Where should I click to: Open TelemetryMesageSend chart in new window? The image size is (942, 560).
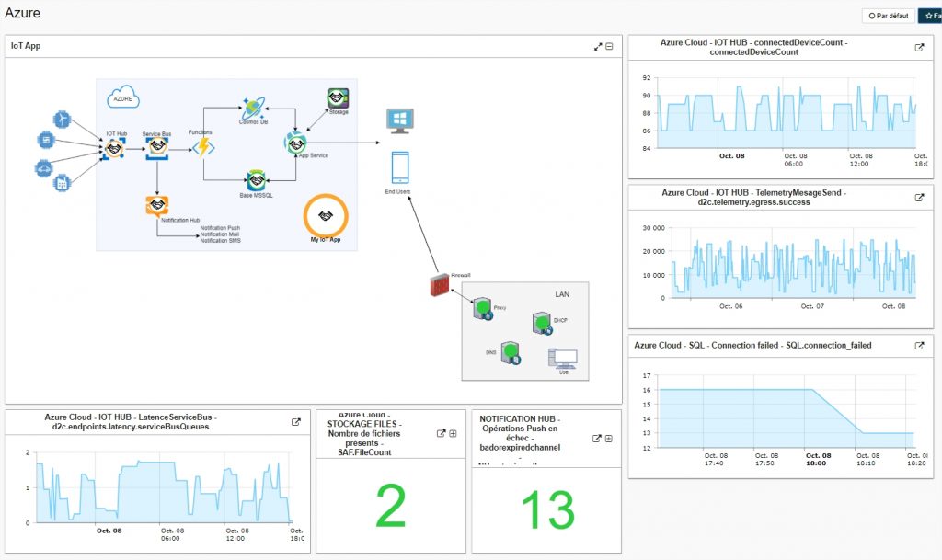(x=919, y=198)
